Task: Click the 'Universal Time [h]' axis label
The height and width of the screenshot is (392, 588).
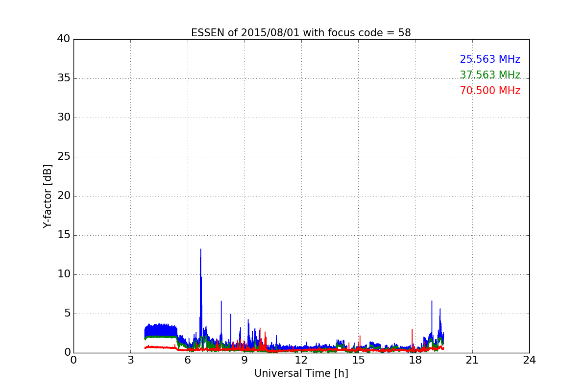Action: tap(301, 373)
